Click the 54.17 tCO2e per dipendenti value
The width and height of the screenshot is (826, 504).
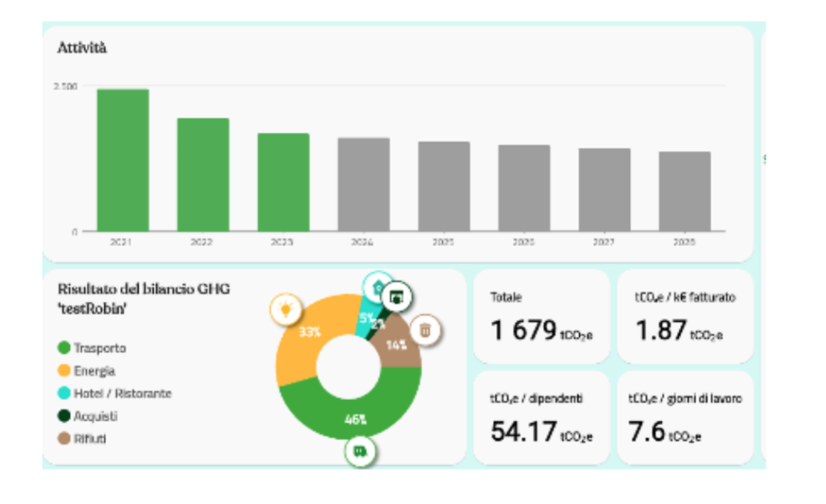click(541, 432)
